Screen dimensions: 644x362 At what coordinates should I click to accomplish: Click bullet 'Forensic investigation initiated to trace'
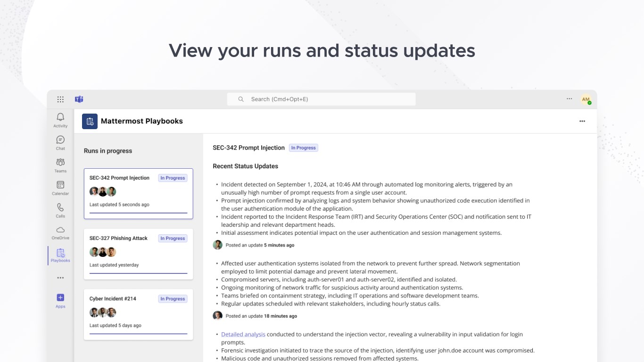pos(378,351)
